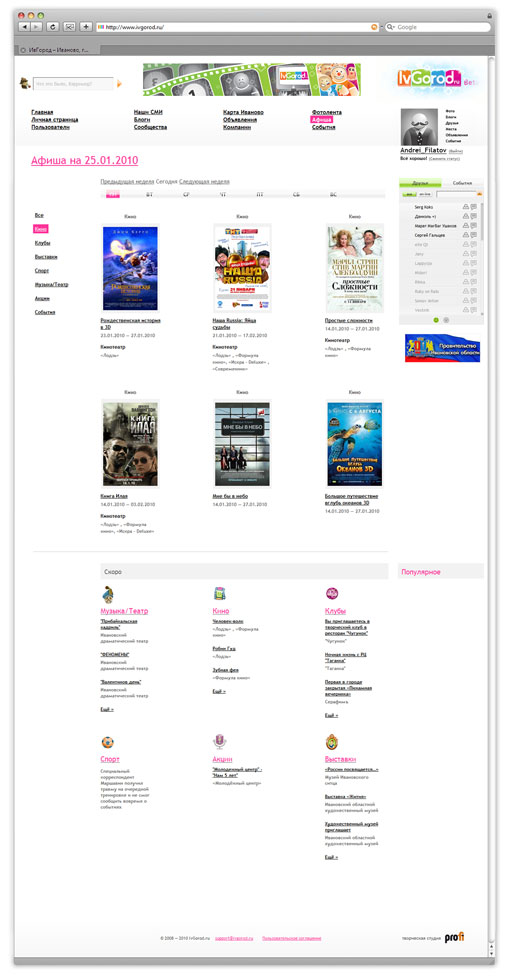Toggle the 'все' friends filter button
The image size is (507, 979).
(408, 195)
